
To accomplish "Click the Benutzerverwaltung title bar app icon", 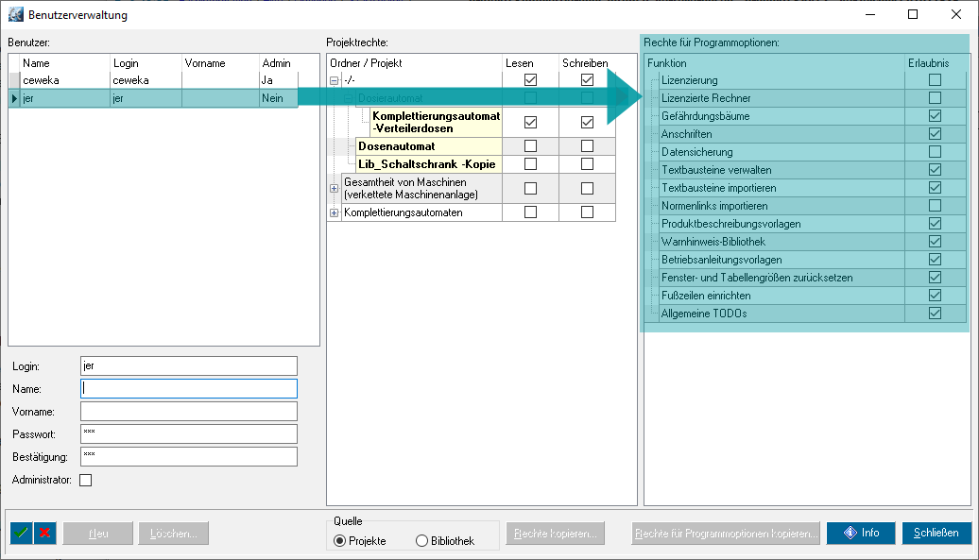I will click(x=15, y=15).
